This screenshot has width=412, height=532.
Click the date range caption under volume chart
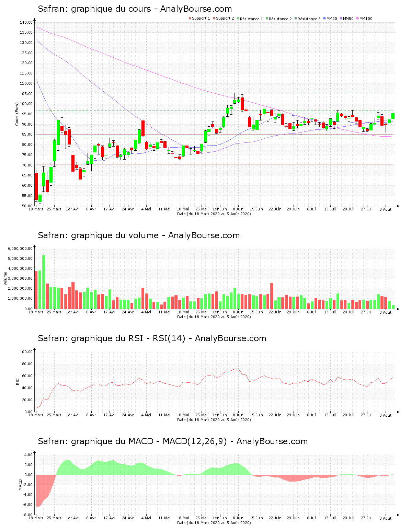click(x=214, y=317)
